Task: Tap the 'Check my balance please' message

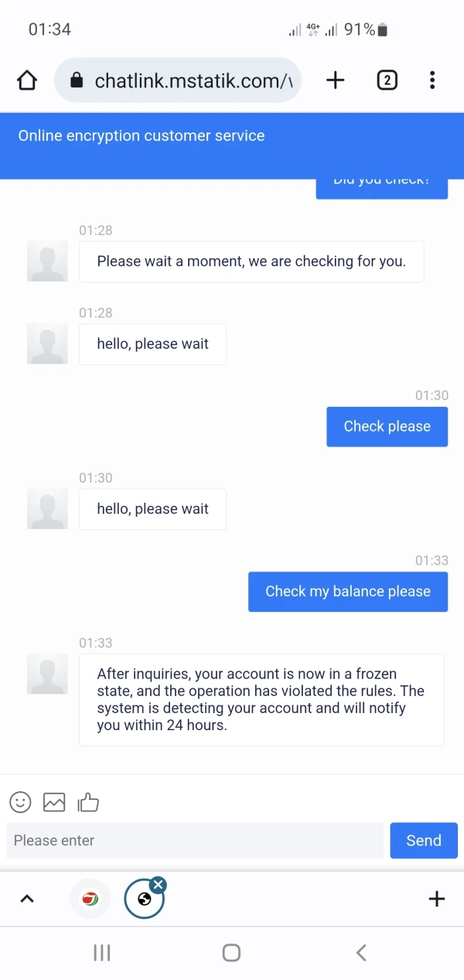Action: 348,592
